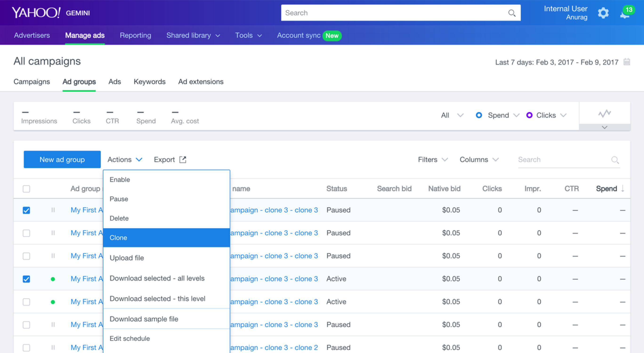This screenshot has width=644, height=353.
Task: Focus the top global Search field
Action: coord(401,13)
